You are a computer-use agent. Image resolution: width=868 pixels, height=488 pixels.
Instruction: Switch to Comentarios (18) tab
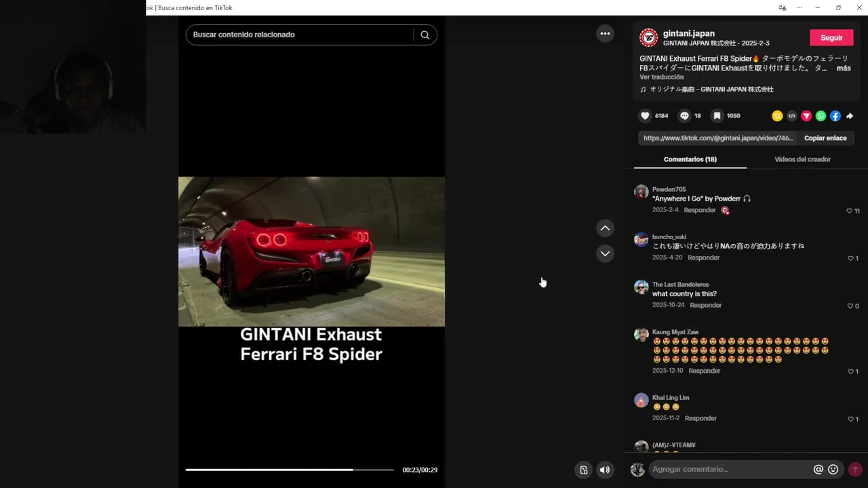(x=690, y=159)
